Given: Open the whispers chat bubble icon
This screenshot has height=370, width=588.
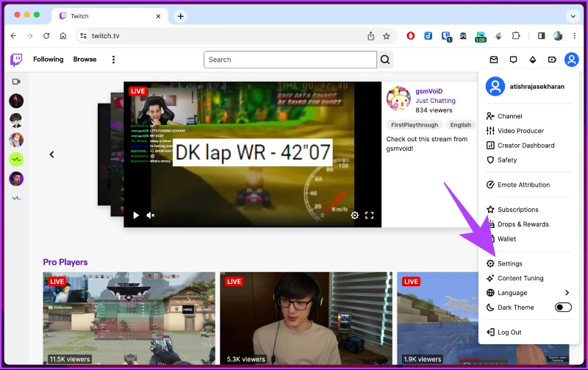Looking at the screenshot, I should 513,60.
